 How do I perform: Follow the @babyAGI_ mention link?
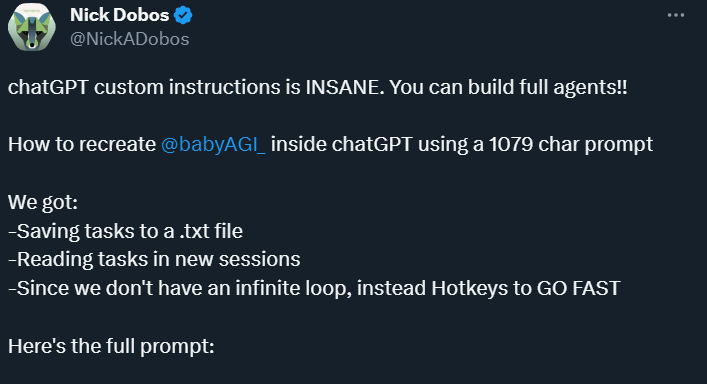(x=213, y=145)
